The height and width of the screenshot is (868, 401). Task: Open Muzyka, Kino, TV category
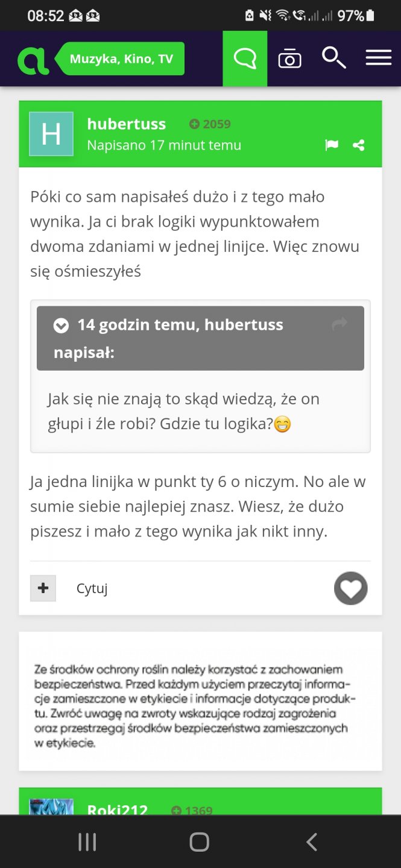(121, 59)
